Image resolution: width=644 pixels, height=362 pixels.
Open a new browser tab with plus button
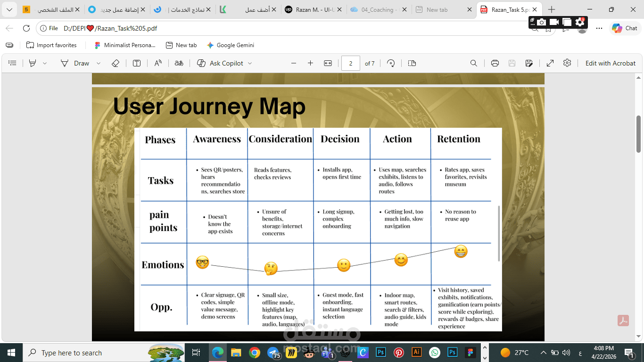tap(552, 9)
